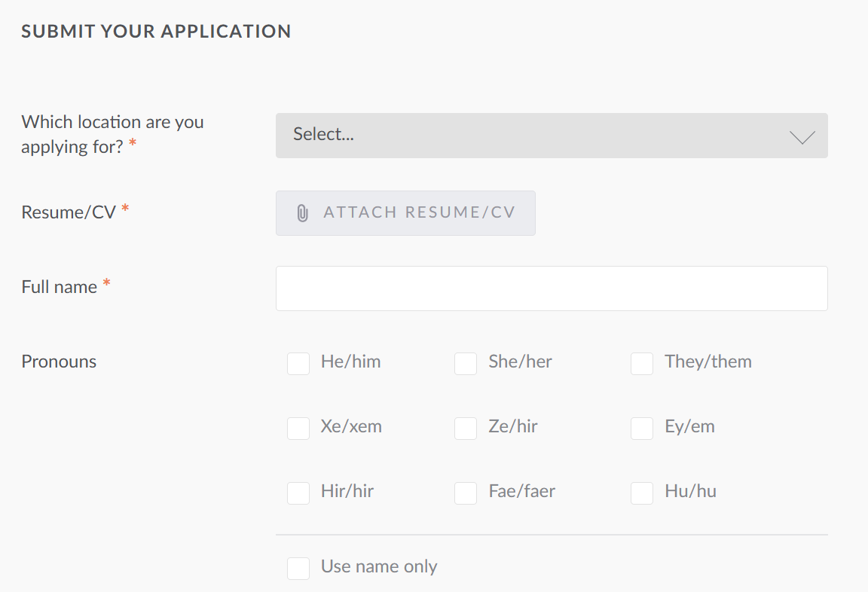The image size is (868, 592).
Task: Mark the Hir/hir pronoun checkbox
Action: (x=298, y=493)
